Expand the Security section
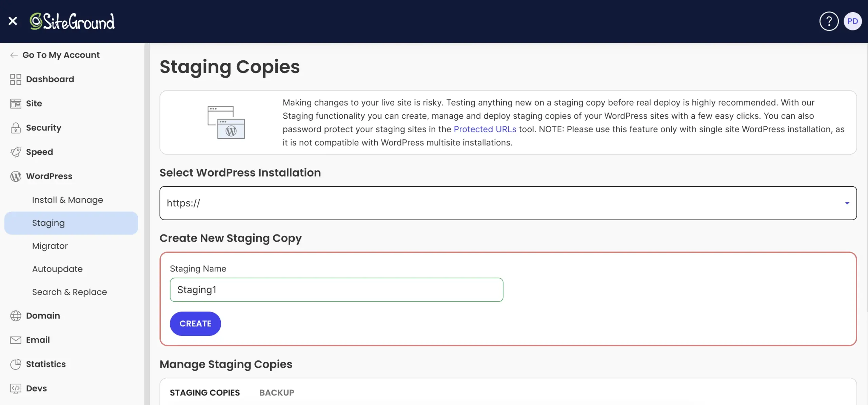This screenshot has width=868, height=405. click(x=44, y=128)
